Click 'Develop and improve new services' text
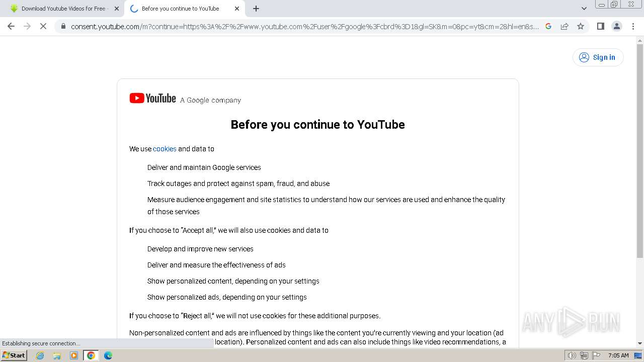The height and width of the screenshot is (362, 644). pyautogui.click(x=200, y=249)
